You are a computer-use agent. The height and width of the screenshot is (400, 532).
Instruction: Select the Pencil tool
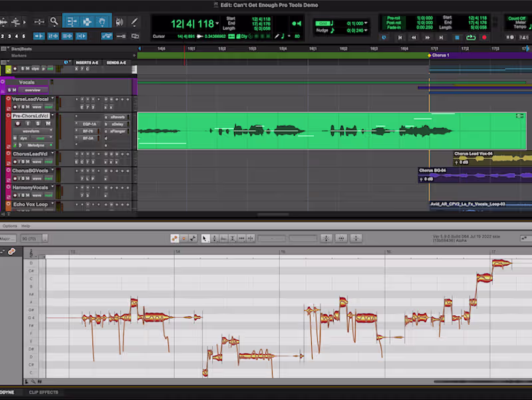133,21
